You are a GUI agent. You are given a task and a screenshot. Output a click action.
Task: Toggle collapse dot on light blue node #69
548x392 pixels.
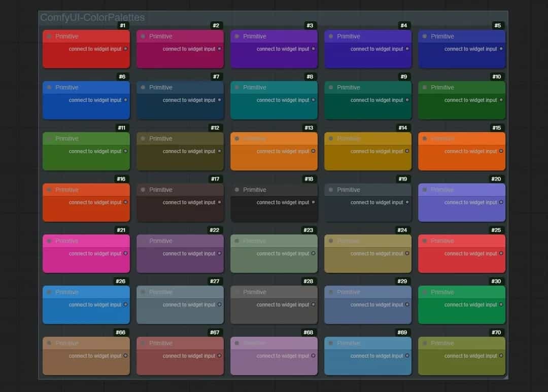click(x=331, y=343)
